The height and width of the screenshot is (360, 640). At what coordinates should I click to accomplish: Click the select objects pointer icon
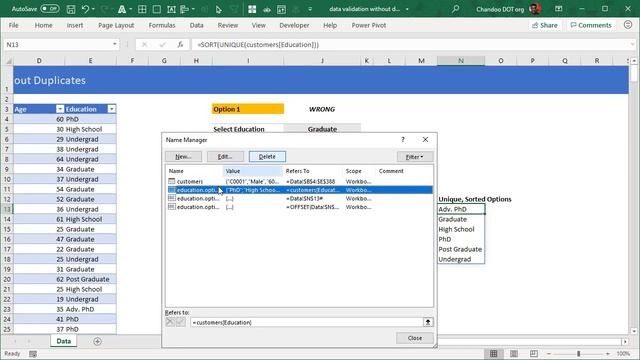[x=218, y=9]
